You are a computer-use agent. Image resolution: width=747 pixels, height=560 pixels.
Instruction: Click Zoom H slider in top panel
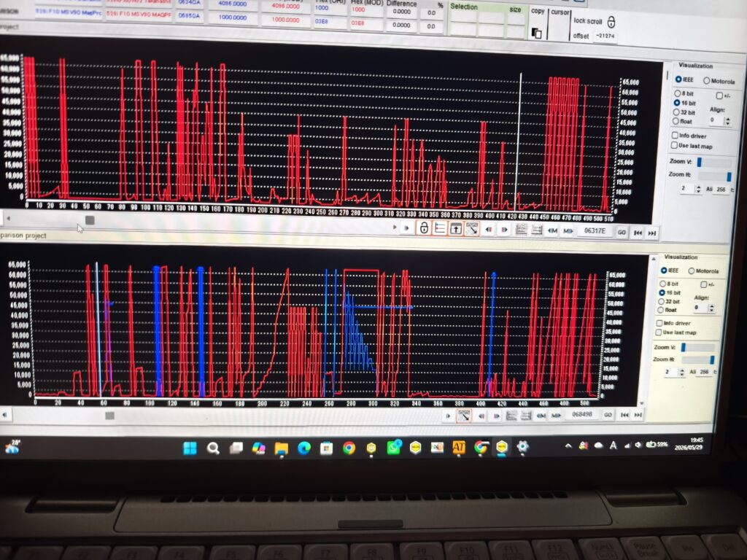click(713, 176)
